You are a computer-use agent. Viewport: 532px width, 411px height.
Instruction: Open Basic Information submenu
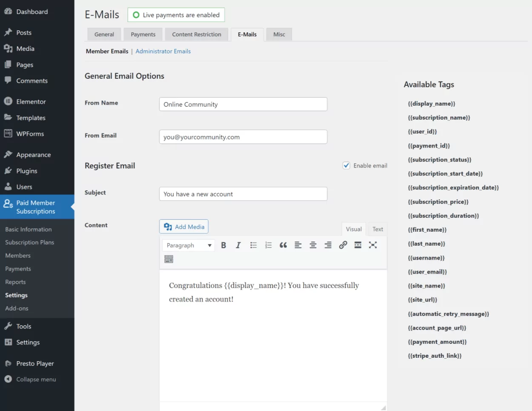[29, 229]
